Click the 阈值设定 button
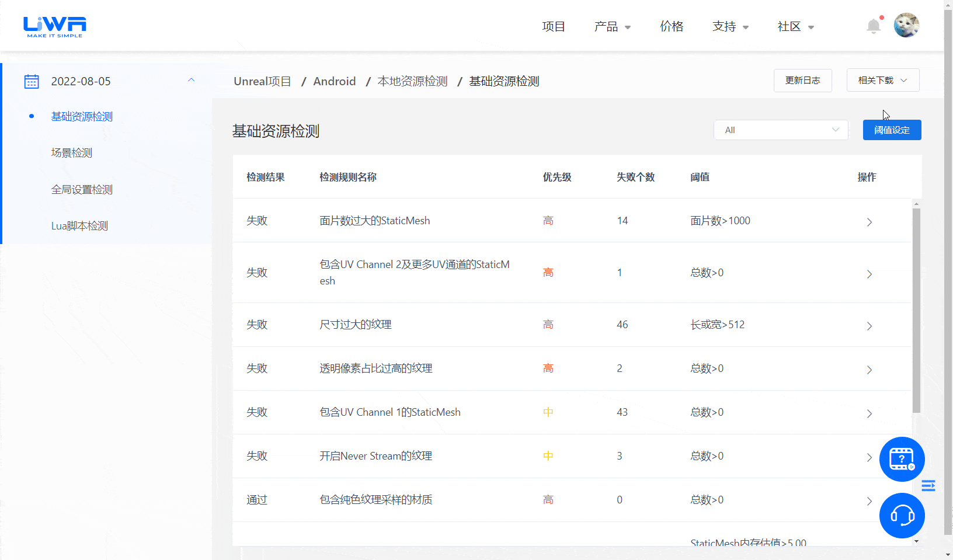The image size is (953, 560). pos(892,130)
